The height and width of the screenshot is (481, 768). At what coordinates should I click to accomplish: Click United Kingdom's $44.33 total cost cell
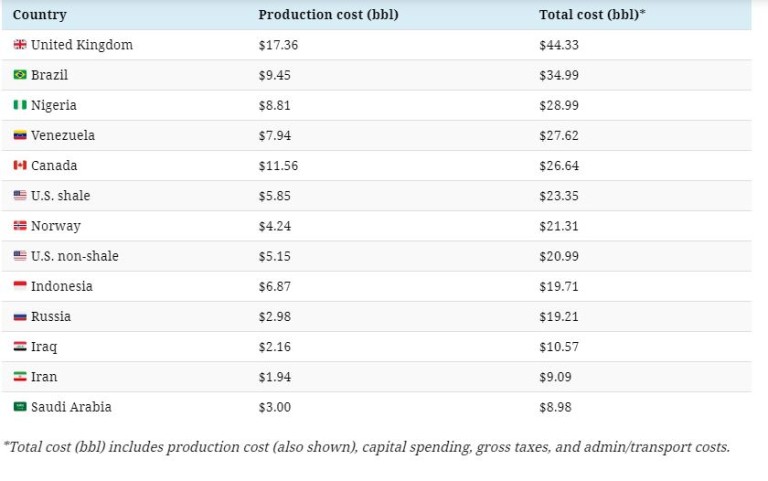pos(559,45)
